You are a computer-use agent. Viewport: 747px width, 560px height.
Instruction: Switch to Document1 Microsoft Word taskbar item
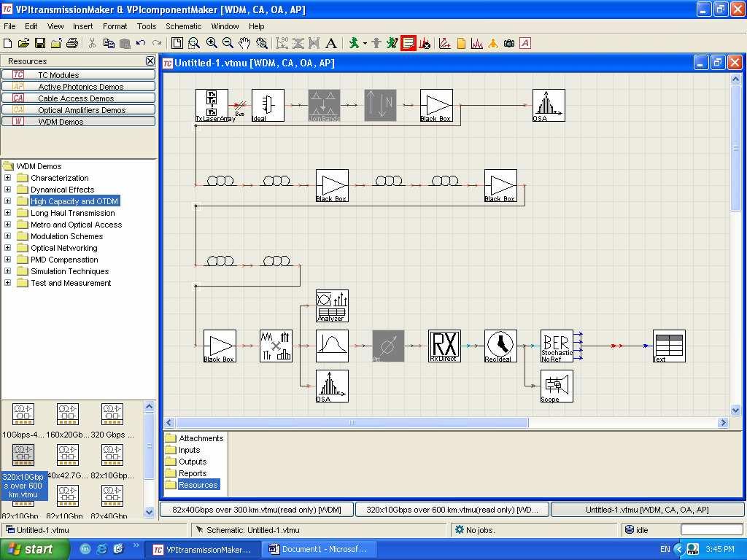tap(320, 549)
